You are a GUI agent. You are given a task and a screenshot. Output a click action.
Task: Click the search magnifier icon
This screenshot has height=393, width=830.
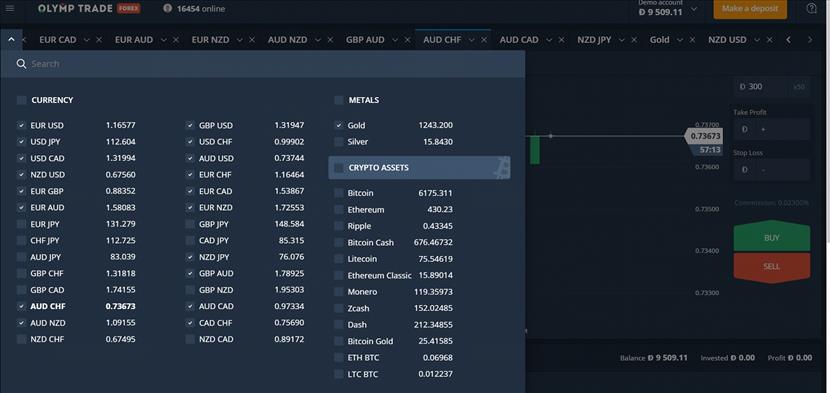coord(21,64)
